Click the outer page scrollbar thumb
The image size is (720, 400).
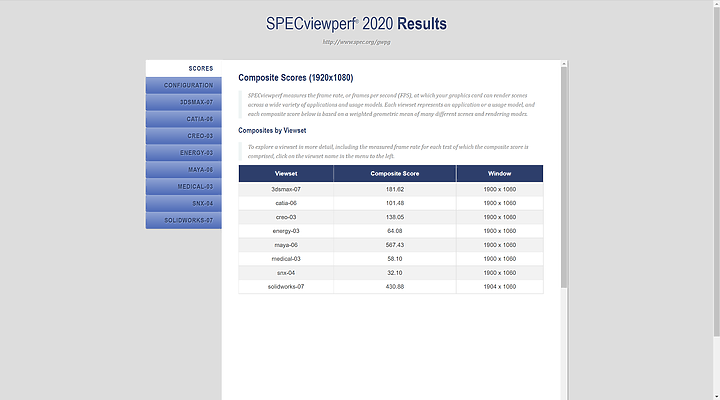pos(716,170)
